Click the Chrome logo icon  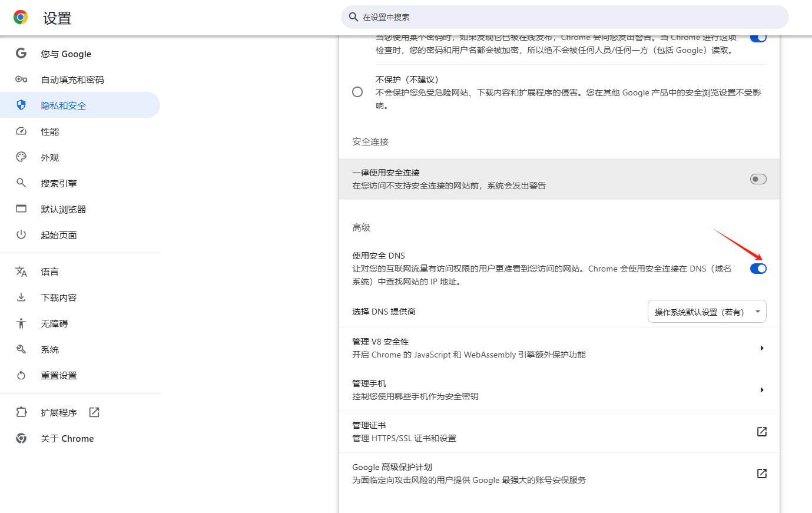[21, 17]
